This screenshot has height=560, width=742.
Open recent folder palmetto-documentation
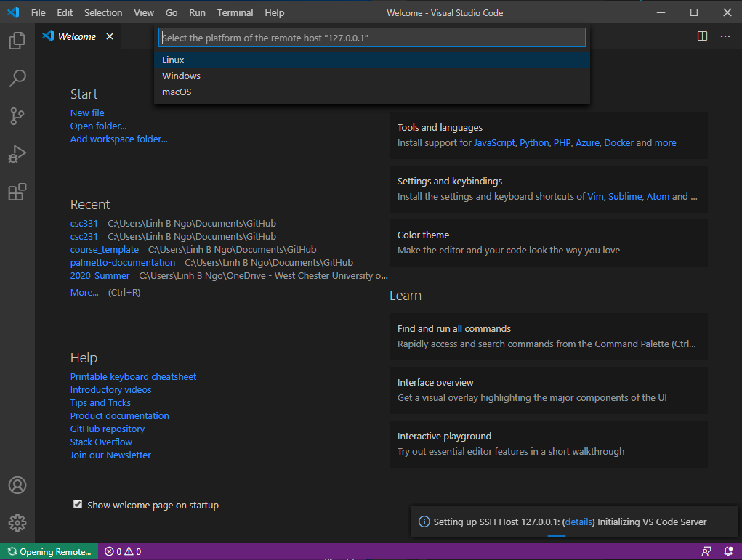[123, 262]
